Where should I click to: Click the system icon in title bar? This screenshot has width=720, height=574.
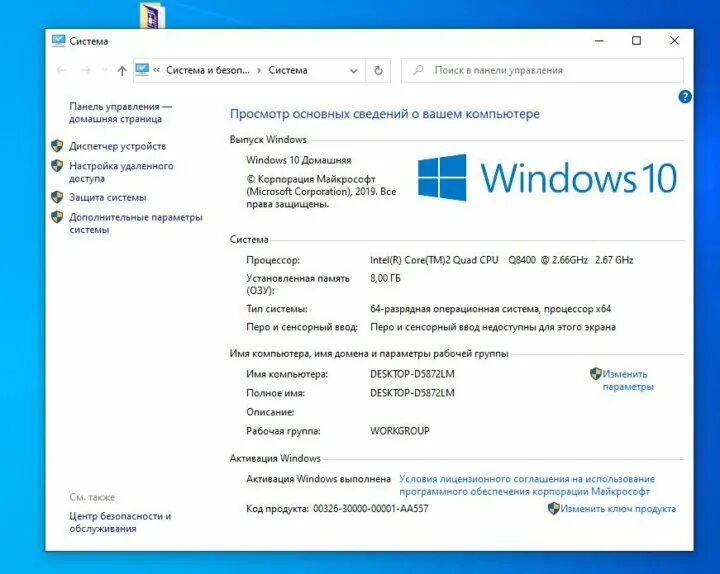[58, 41]
